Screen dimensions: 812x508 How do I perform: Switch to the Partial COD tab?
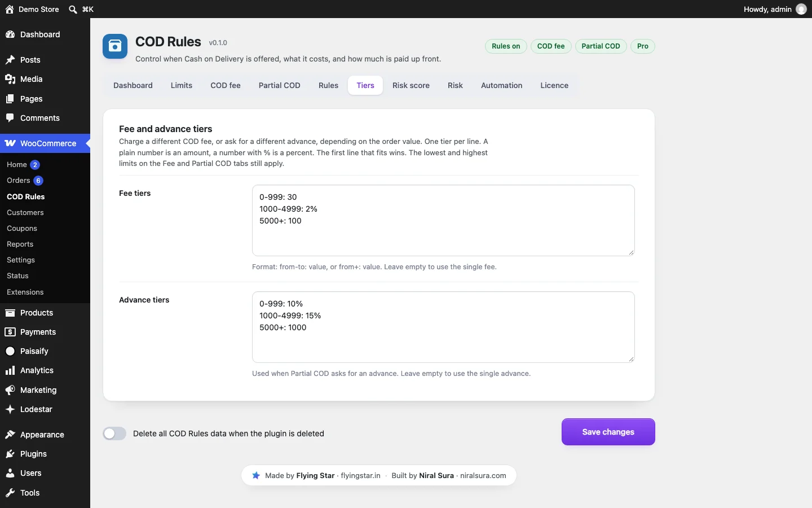pyautogui.click(x=280, y=85)
